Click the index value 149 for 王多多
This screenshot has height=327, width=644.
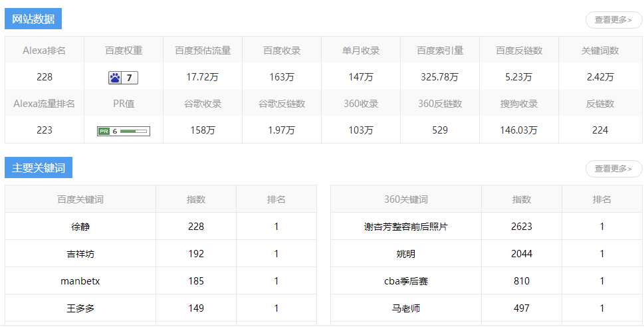pos(196,308)
